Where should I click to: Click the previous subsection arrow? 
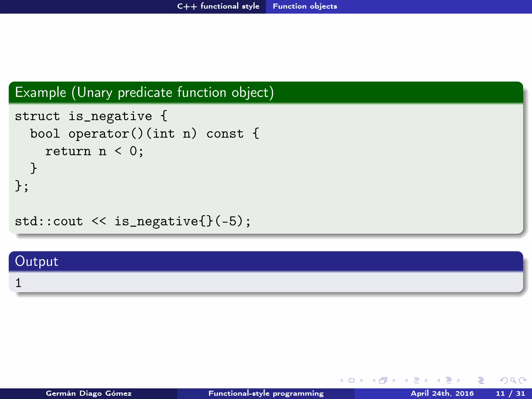(x=406, y=381)
